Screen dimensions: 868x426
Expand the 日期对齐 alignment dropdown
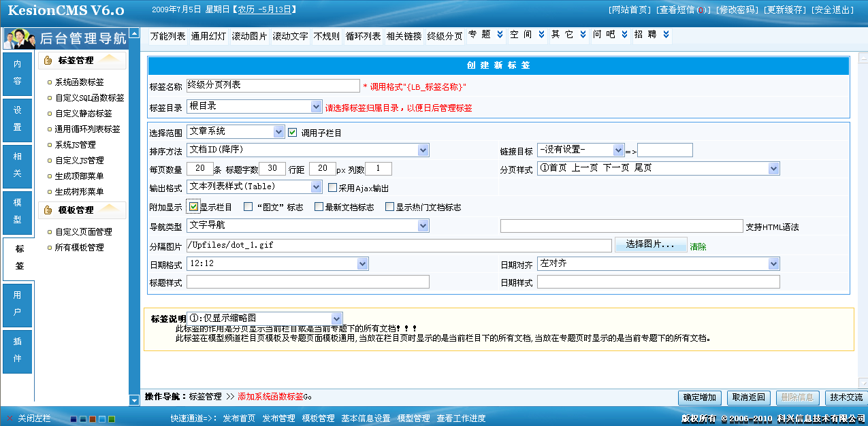(x=774, y=263)
